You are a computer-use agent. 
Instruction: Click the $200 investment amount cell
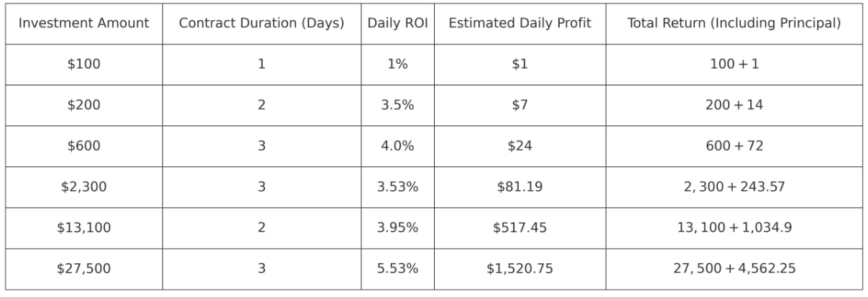[84, 105]
